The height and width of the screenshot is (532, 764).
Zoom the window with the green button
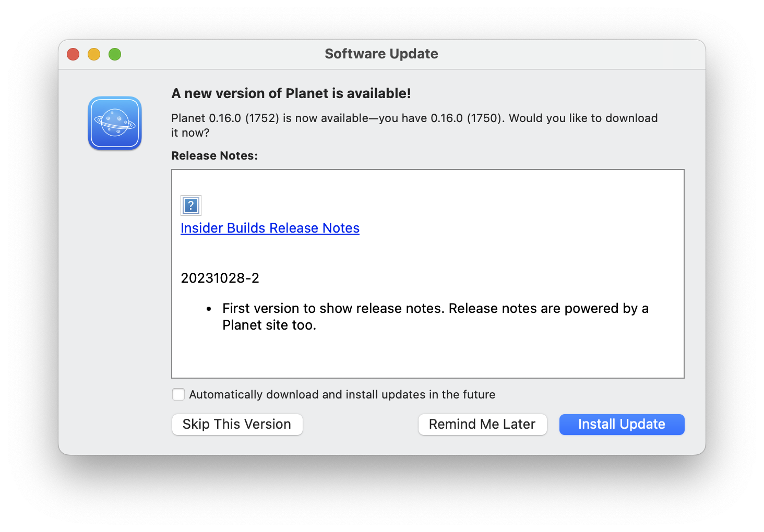click(x=115, y=54)
